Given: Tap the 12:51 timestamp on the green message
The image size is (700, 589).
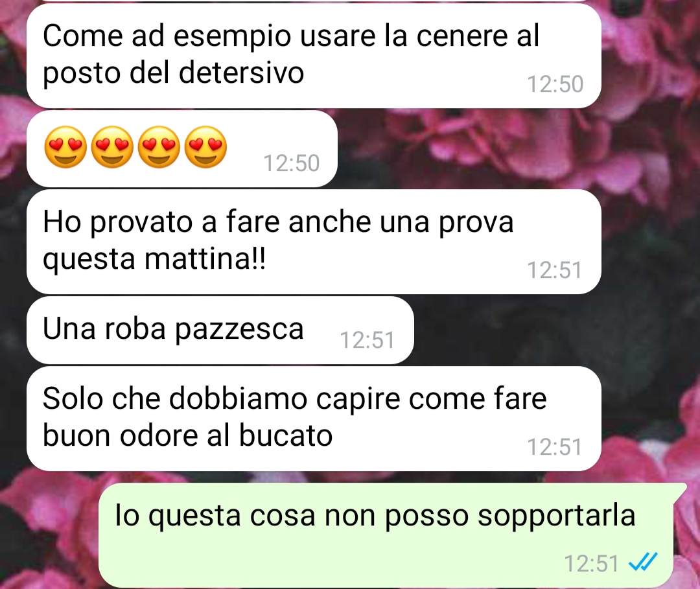Looking at the screenshot, I should tap(591, 563).
